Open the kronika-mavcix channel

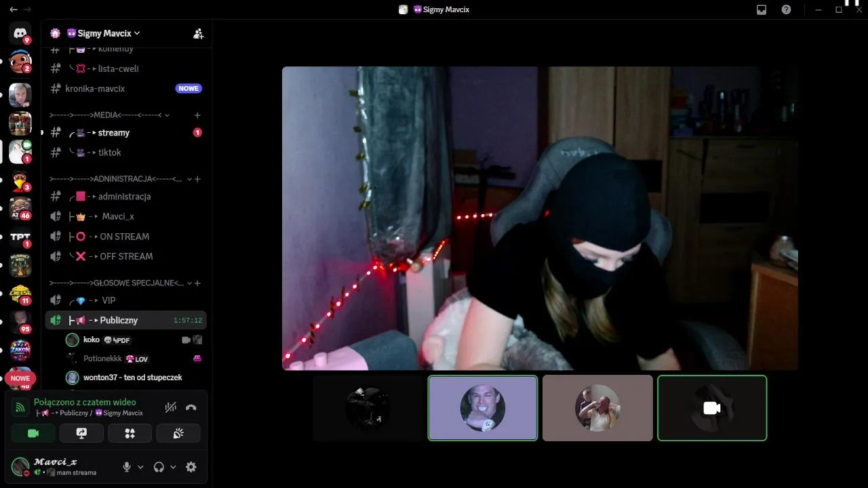coord(125,89)
